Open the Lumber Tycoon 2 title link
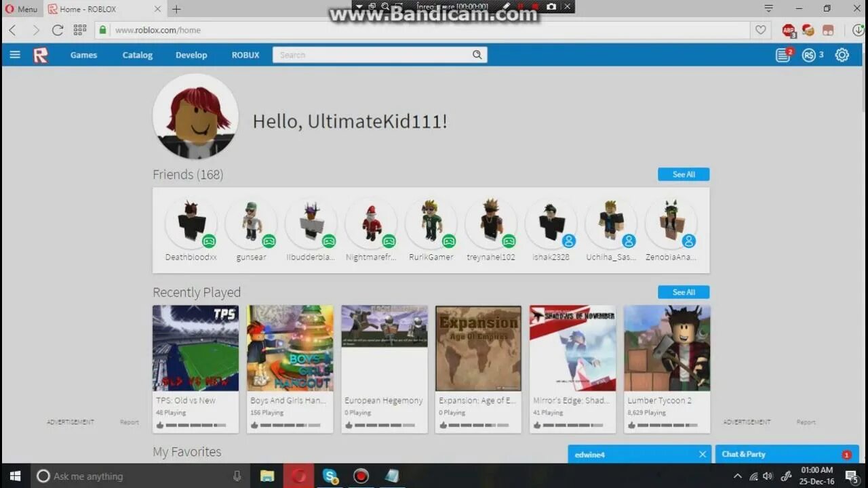Viewport: 868px width, 488px height. pyautogui.click(x=659, y=401)
